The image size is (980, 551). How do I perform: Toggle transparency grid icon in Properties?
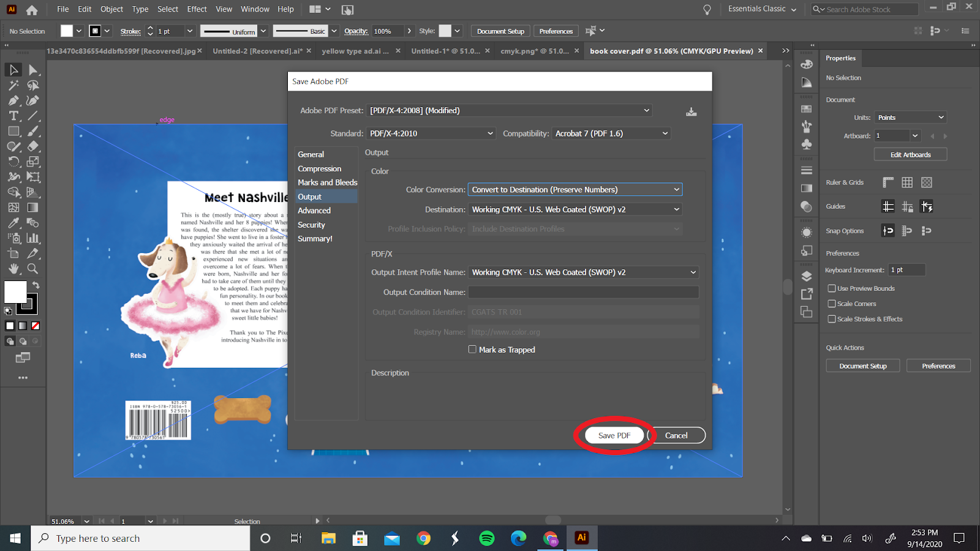(x=927, y=182)
